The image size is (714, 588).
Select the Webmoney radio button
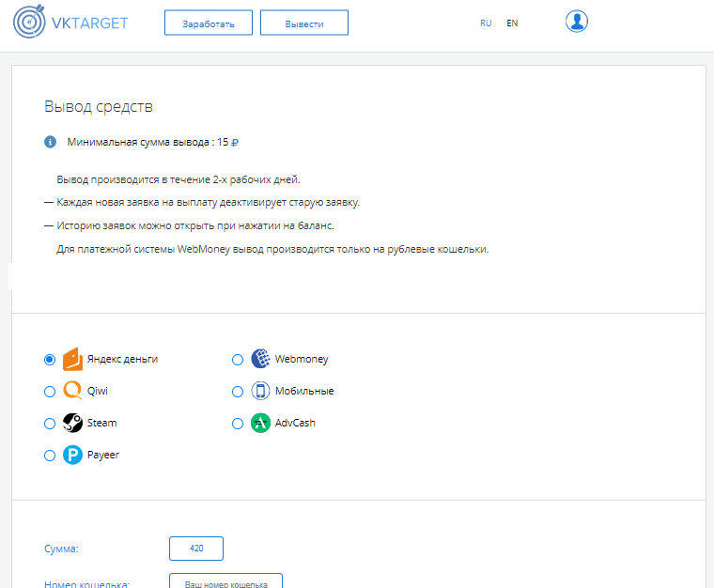click(238, 360)
